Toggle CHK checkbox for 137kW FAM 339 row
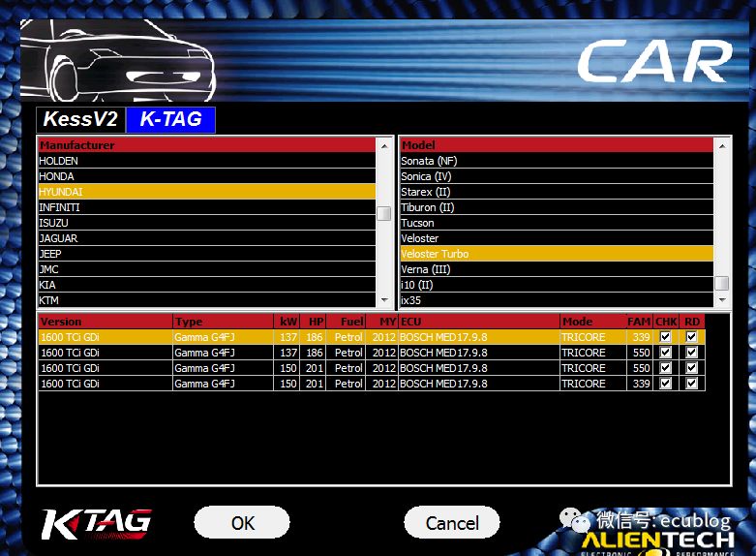Image resolution: width=756 pixels, height=556 pixels. pyautogui.click(x=665, y=337)
